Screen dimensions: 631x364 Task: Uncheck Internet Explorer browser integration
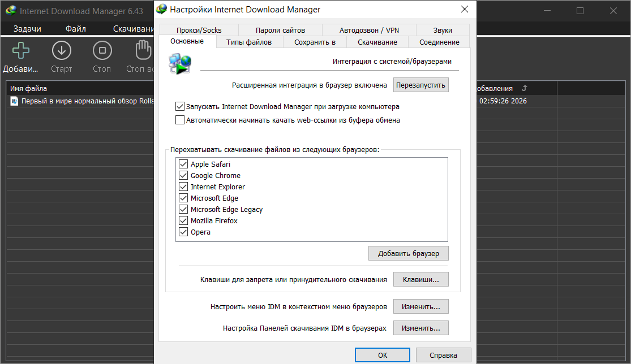[183, 187]
